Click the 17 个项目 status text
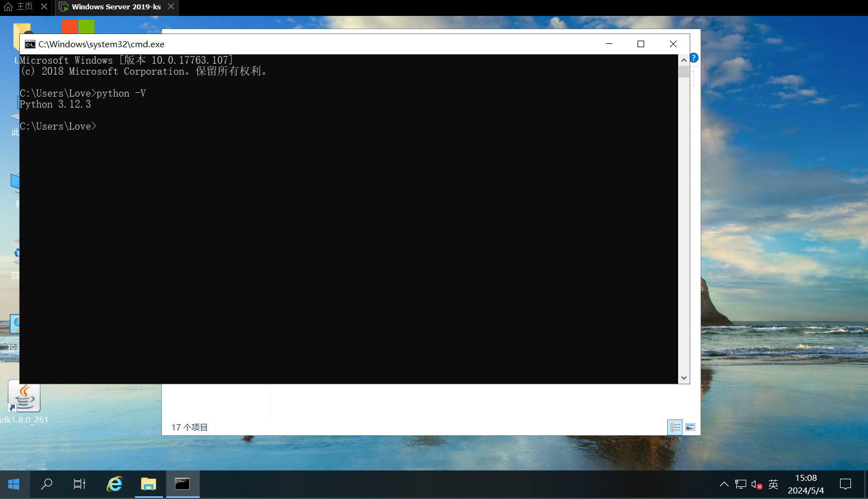This screenshot has height=499, width=868. (189, 427)
